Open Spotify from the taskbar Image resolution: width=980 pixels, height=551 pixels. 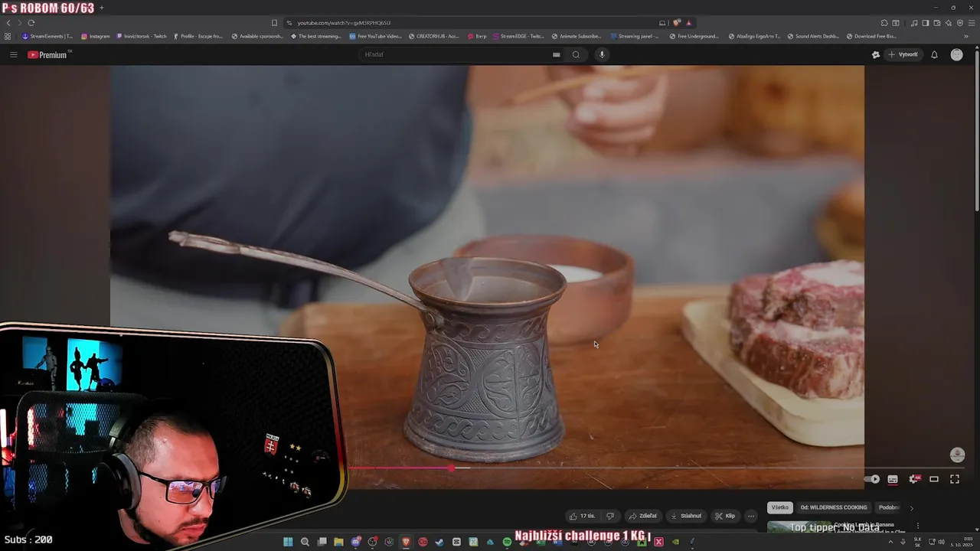point(507,542)
